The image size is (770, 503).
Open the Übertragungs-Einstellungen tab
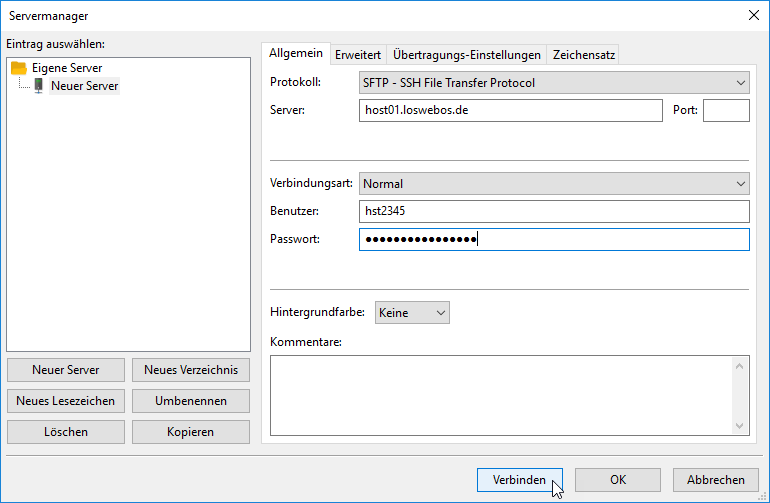(467, 55)
